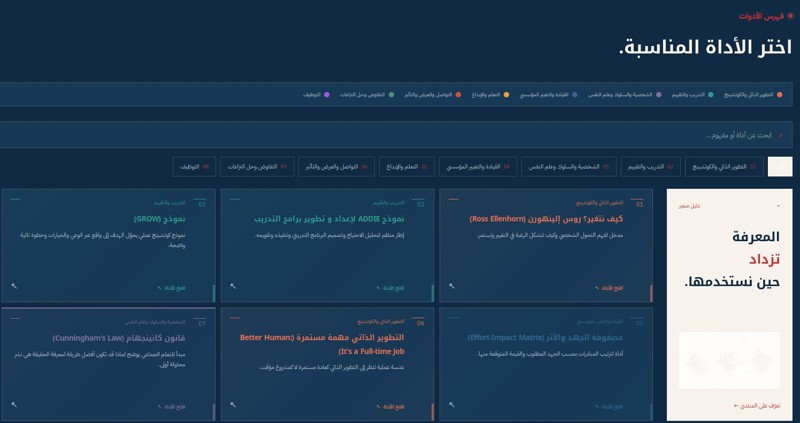Open tool link on the Better Human card
The image size is (800, 423).
(x=390, y=407)
